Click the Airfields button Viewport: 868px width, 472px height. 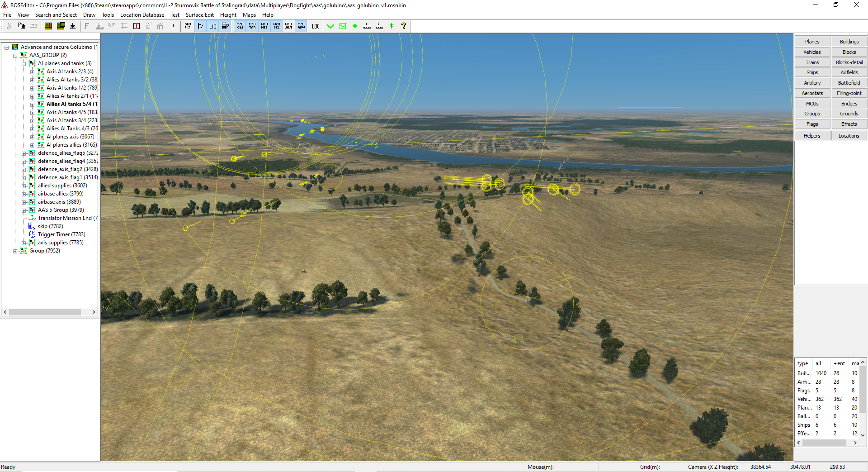pyautogui.click(x=849, y=72)
